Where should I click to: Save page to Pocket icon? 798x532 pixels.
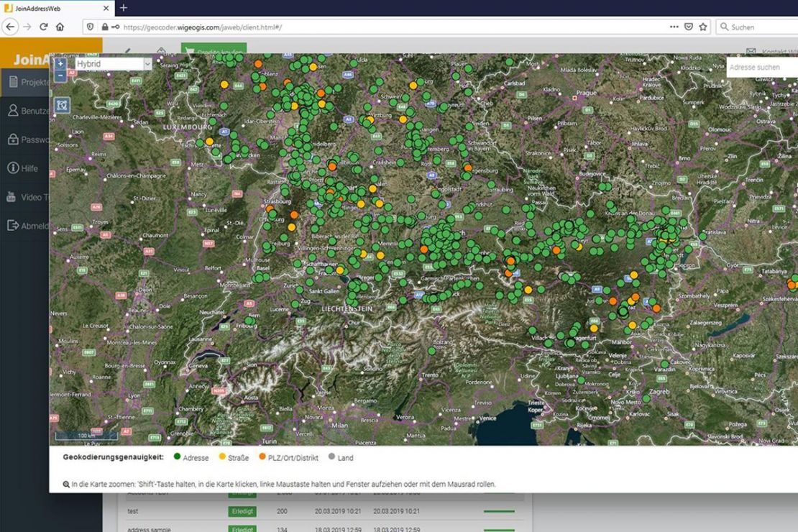click(689, 27)
